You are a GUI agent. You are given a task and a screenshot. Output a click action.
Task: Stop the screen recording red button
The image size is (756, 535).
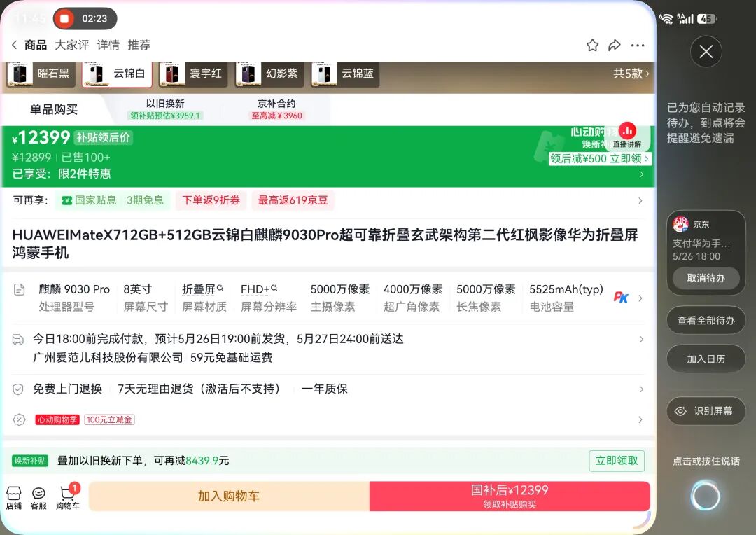point(64,19)
